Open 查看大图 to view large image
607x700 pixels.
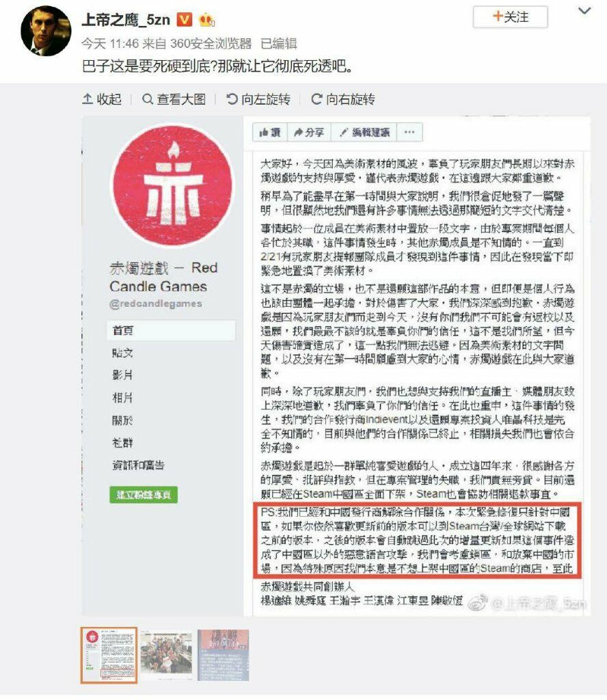(x=174, y=99)
